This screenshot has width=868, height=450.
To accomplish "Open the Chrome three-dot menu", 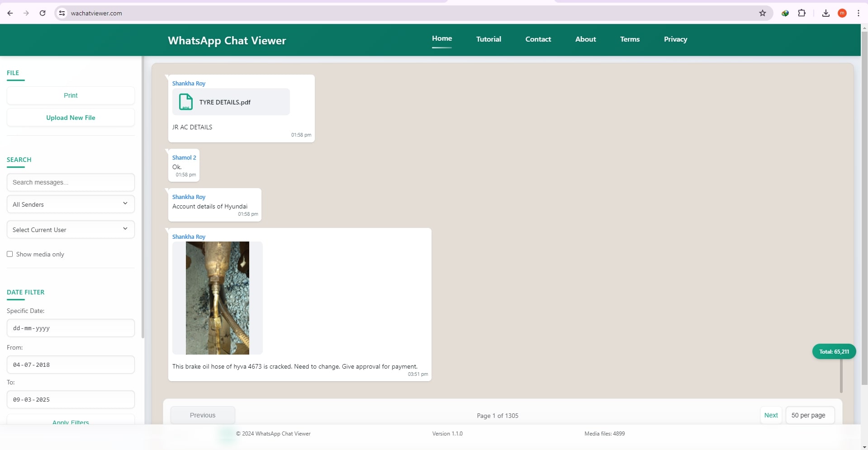I will 859,13.
